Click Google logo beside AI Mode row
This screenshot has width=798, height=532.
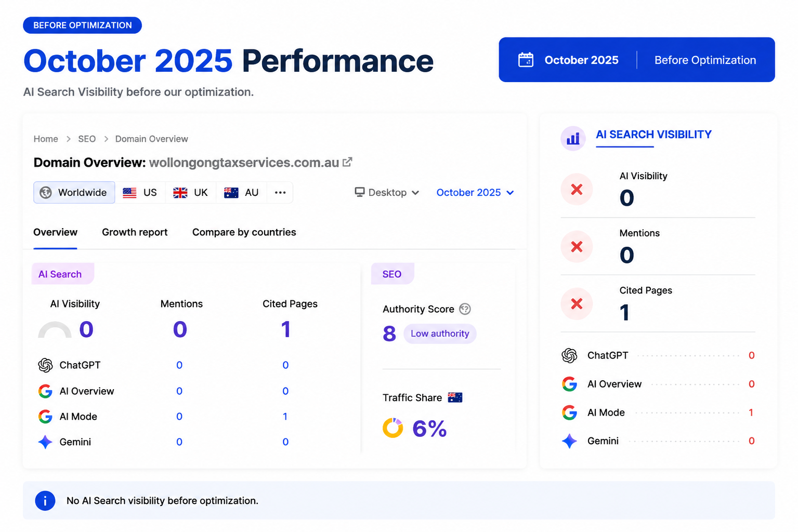pyautogui.click(x=45, y=417)
